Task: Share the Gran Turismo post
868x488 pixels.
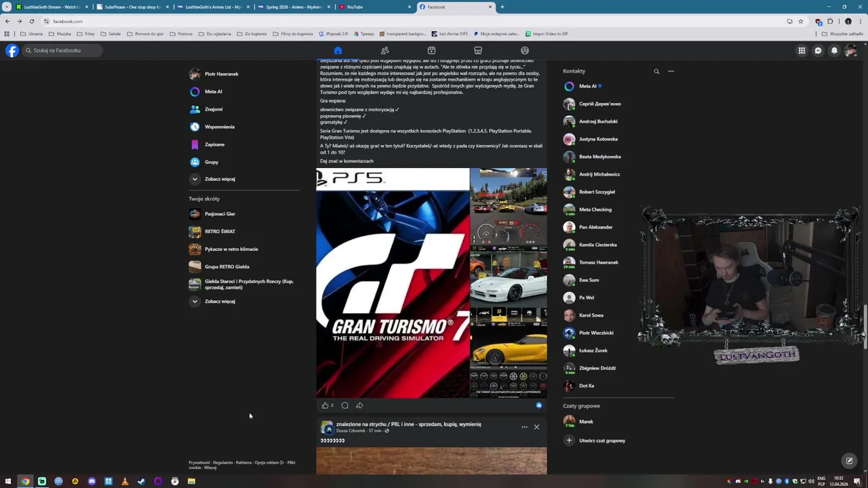Action: click(359, 405)
